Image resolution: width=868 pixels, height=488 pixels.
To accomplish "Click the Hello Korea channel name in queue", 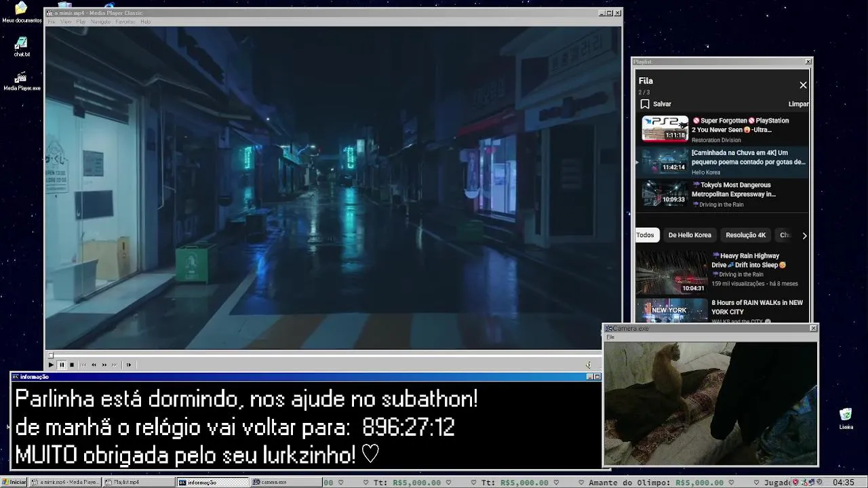I will point(706,172).
